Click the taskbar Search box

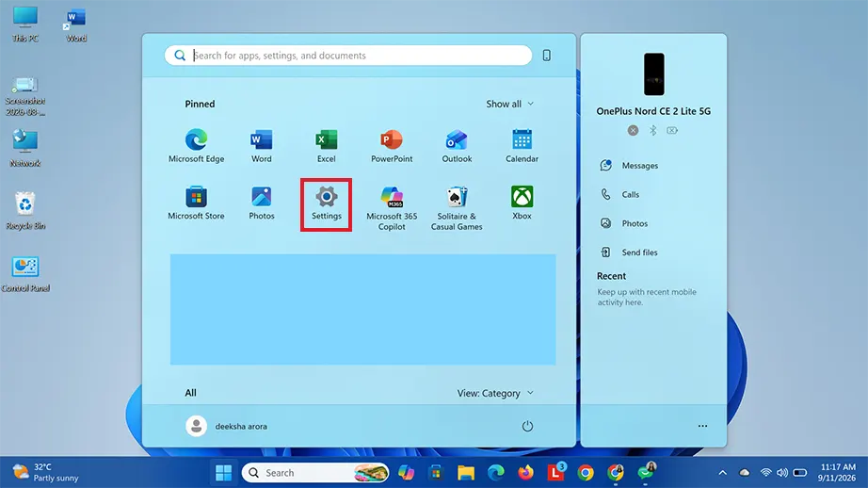(315, 473)
